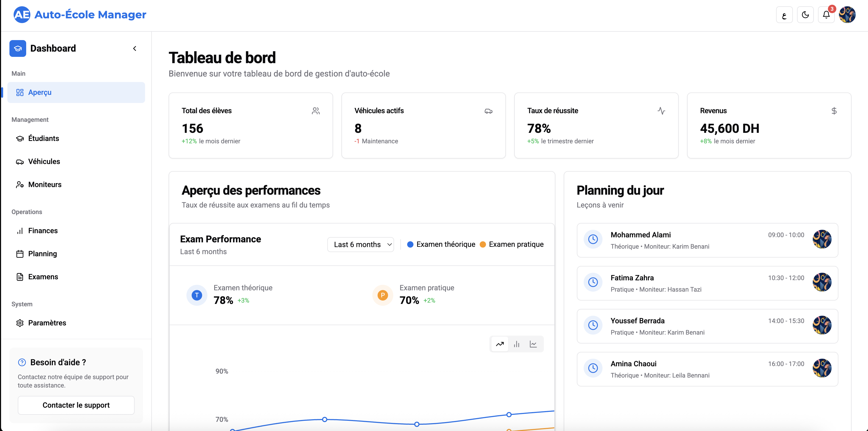Click the pulse icon on Taux de réussite card
The width and height of the screenshot is (868, 431).
(x=661, y=111)
